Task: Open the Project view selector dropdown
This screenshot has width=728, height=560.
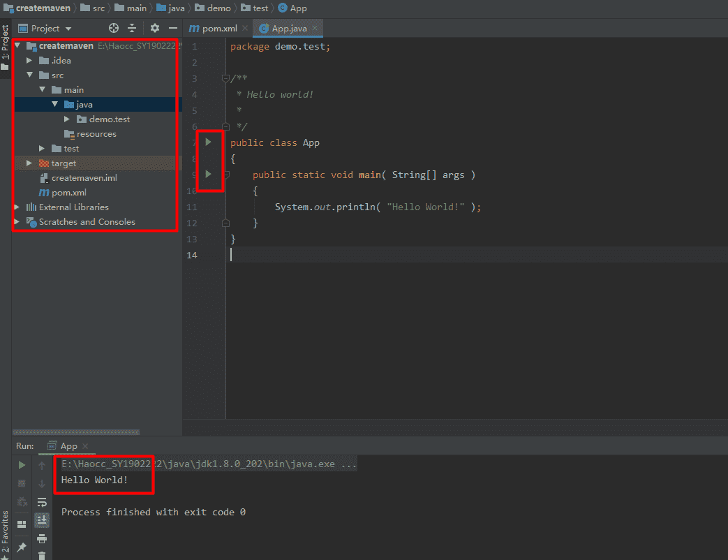Action: click(x=45, y=29)
